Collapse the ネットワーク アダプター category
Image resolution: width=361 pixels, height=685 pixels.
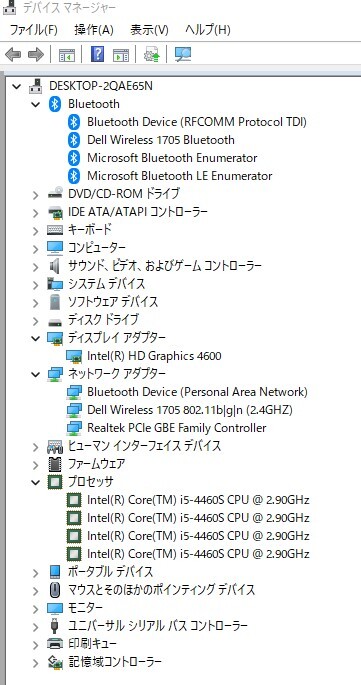[x=36, y=374]
